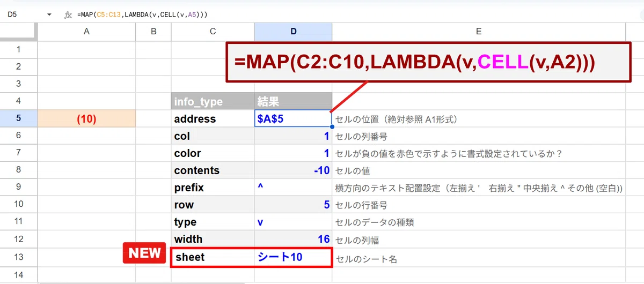Click the info_type header cell
Viewport: 644px width, 284px height.
coord(213,101)
